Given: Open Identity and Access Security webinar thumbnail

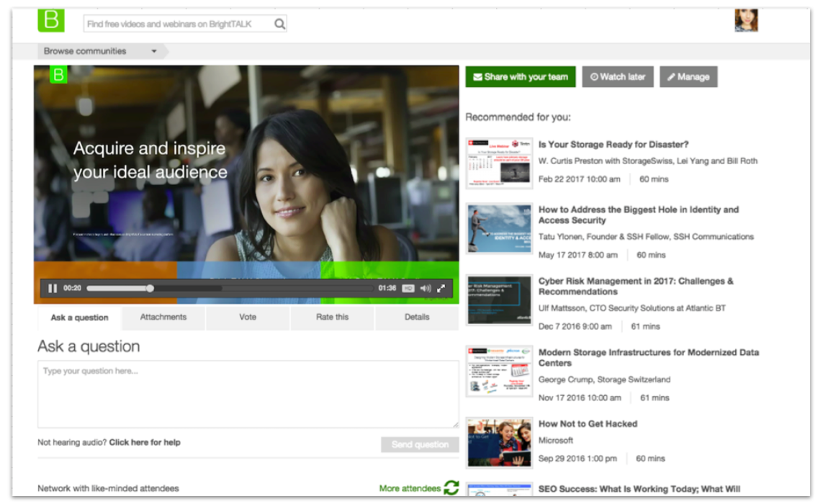Looking at the screenshot, I should (x=499, y=228).
